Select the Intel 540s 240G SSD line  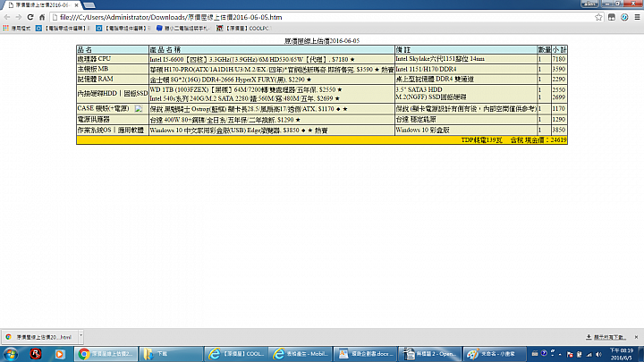click(244, 98)
